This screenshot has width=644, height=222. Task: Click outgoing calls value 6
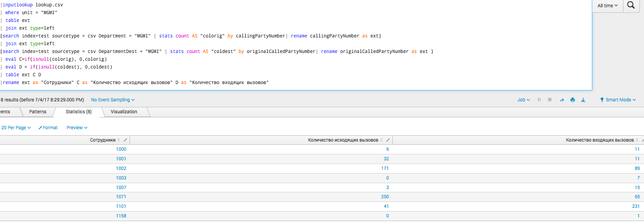click(388, 149)
